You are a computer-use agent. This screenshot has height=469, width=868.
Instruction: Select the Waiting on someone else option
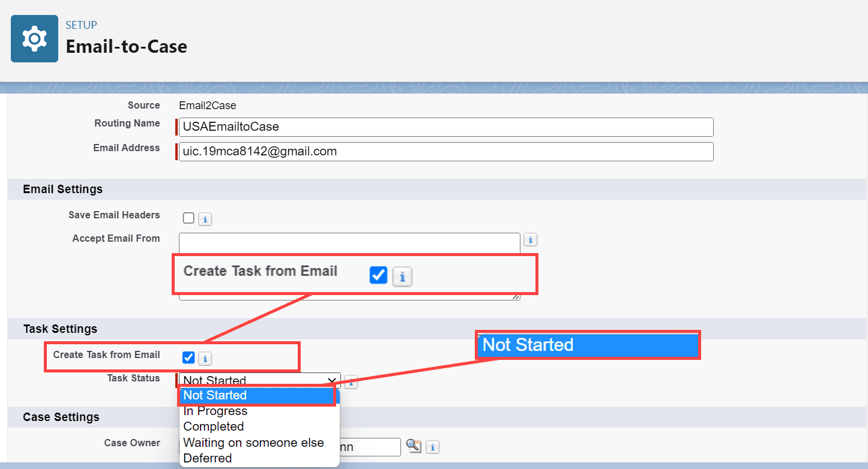tap(253, 442)
